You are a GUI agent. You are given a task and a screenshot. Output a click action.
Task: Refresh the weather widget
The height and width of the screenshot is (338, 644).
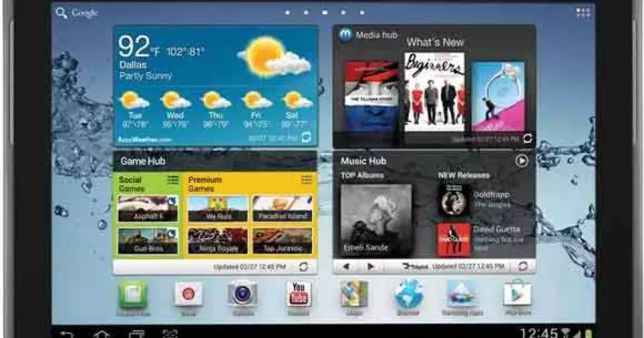pos(306,137)
